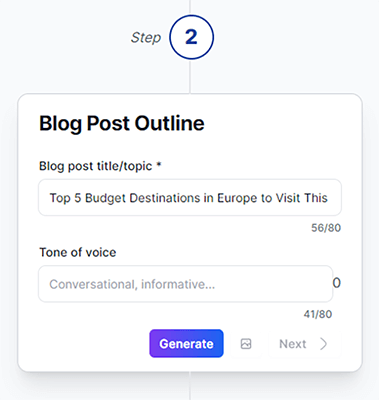Click into the Tone of voice input
The width and height of the screenshot is (379, 400).
coord(186,284)
